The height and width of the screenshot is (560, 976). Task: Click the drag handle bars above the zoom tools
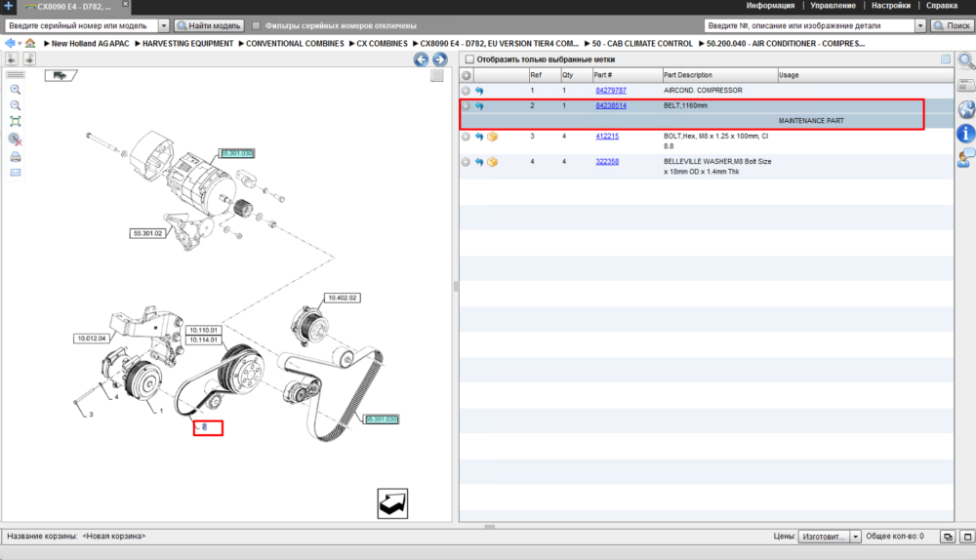[x=16, y=75]
